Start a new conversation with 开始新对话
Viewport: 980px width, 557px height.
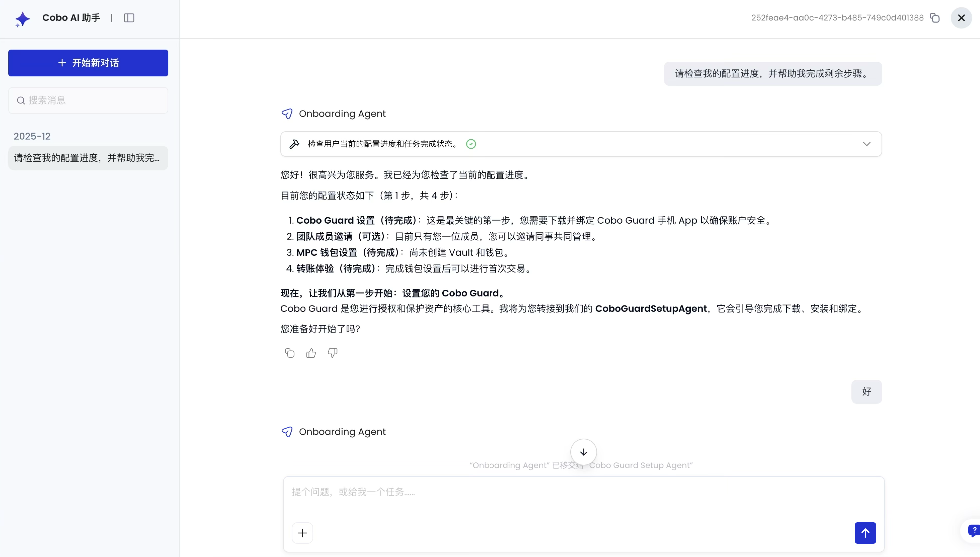tap(88, 63)
